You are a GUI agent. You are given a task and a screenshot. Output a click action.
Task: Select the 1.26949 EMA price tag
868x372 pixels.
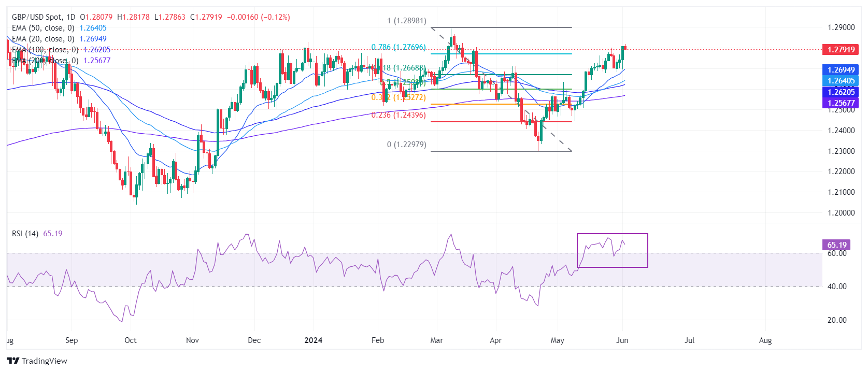(841, 69)
